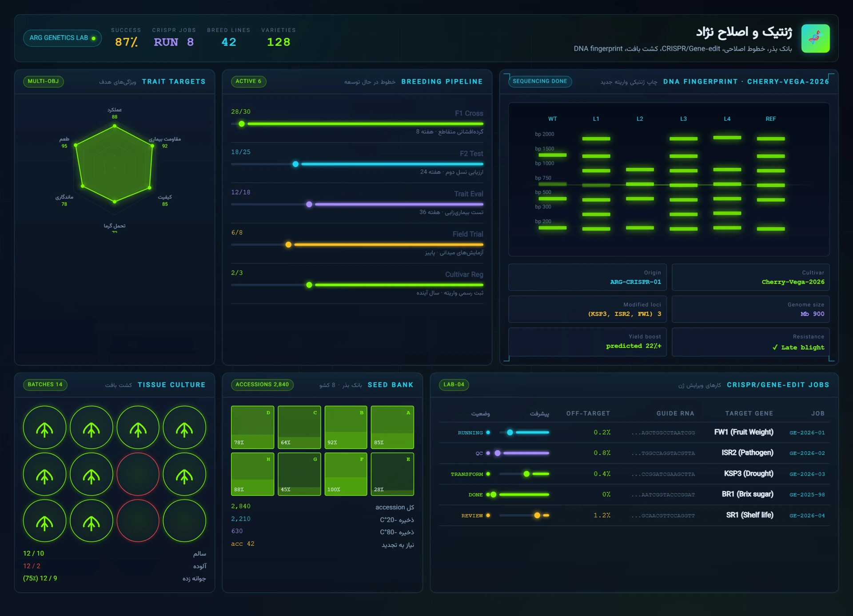This screenshot has height=616, width=853.
Task: Click the Late blight resistance value
Action: click(798, 347)
